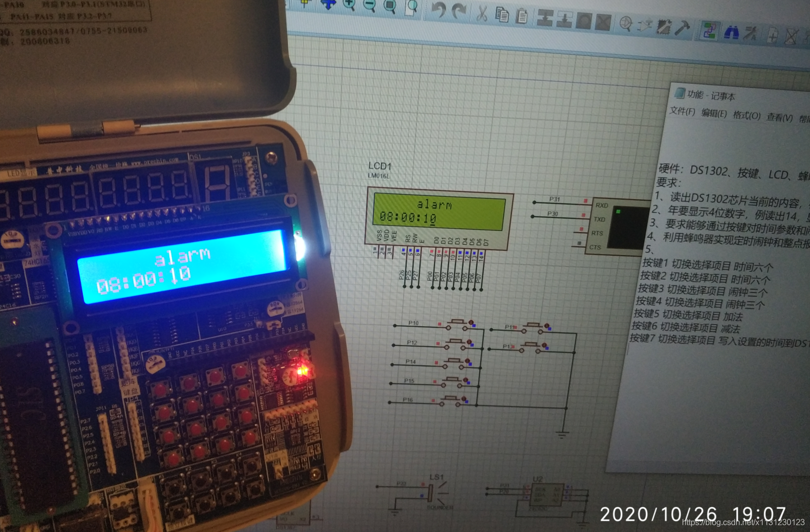This screenshot has width=810, height=532.
Task: Open the Packaging Tool icon
Action: coord(663,27)
